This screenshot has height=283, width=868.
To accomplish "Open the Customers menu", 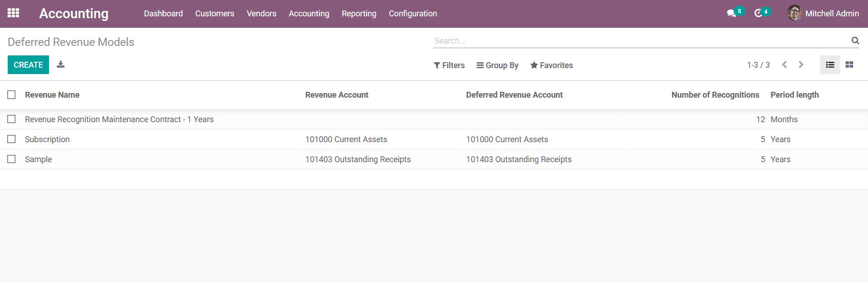I will click(x=215, y=14).
